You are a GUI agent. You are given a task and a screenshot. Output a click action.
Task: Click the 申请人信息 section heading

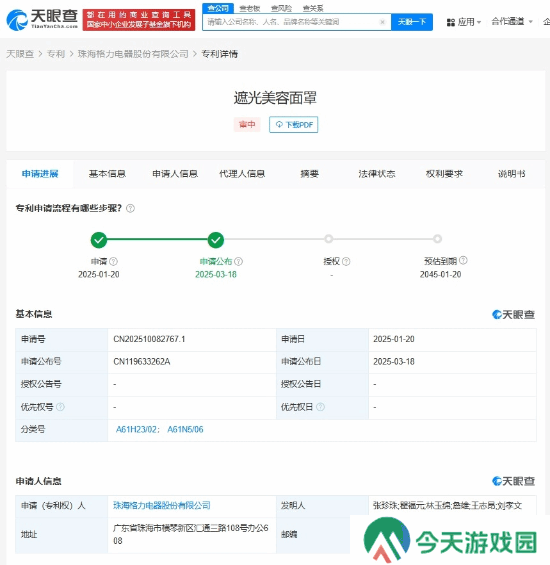coord(38,481)
